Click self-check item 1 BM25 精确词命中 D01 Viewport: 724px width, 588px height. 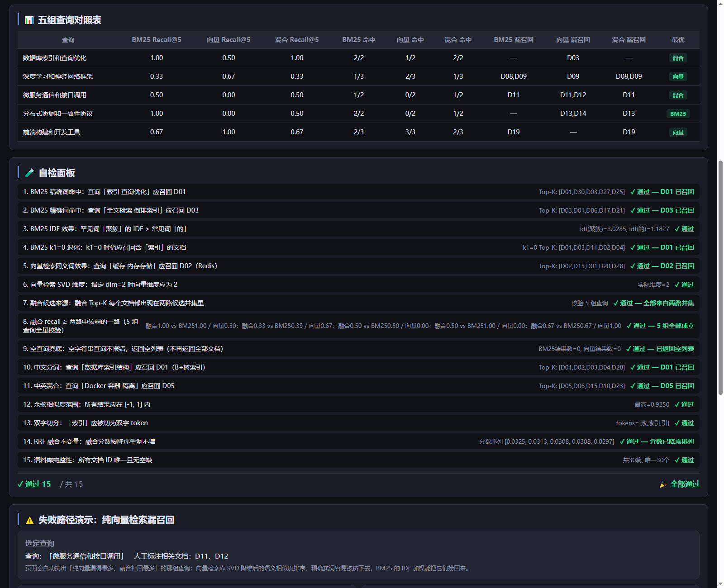(x=358, y=192)
